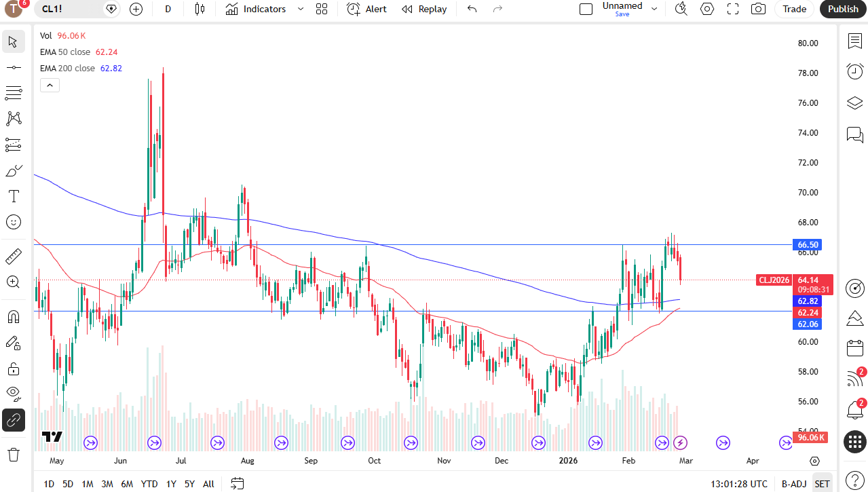Redo the last action

[497, 9]
